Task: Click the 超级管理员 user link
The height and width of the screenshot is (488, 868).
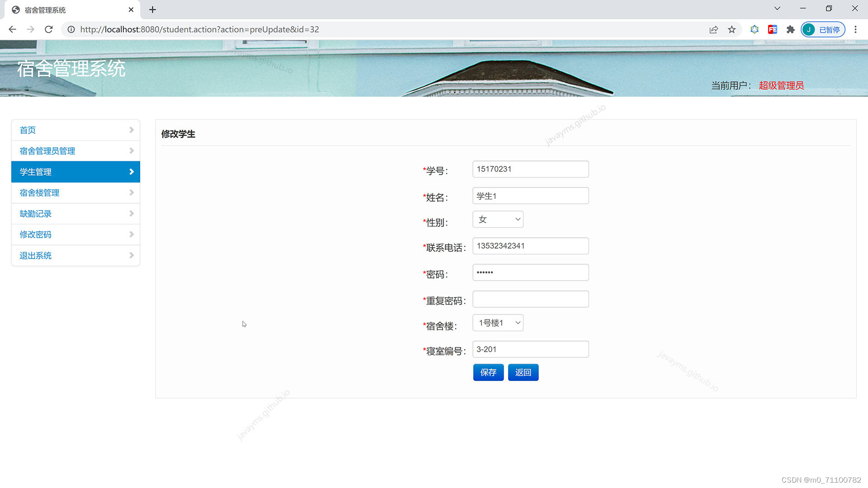Action: tap(781, 85)
